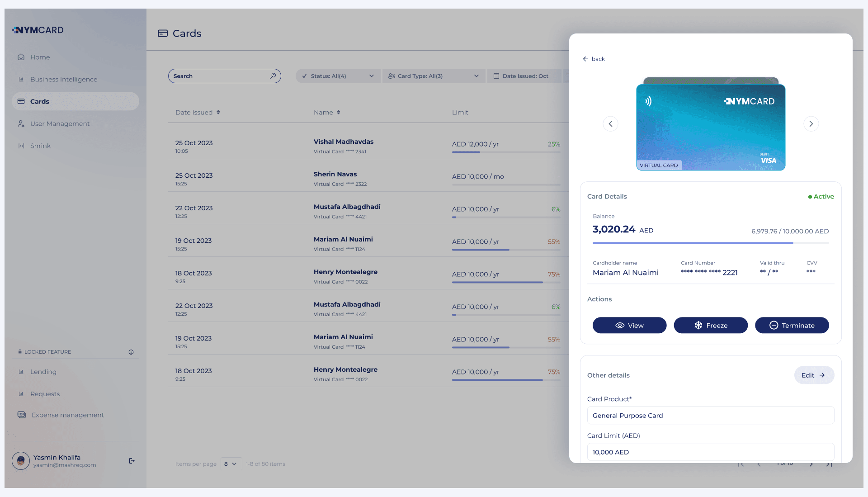
Task: Click Vishal Madhavdas limit progress bar
Action: [506, 152]
